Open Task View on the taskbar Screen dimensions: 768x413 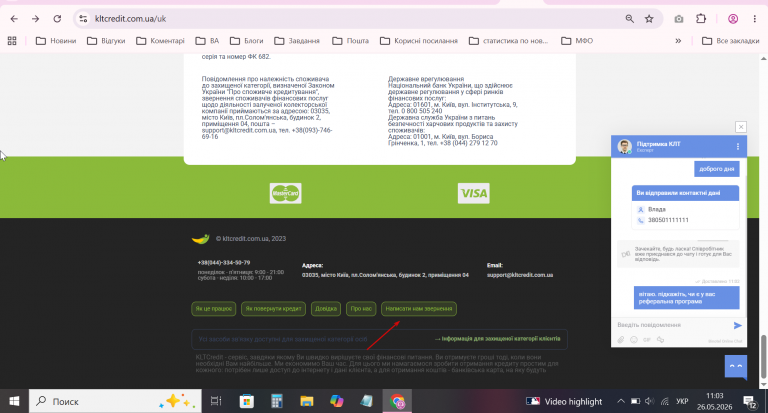216,401
